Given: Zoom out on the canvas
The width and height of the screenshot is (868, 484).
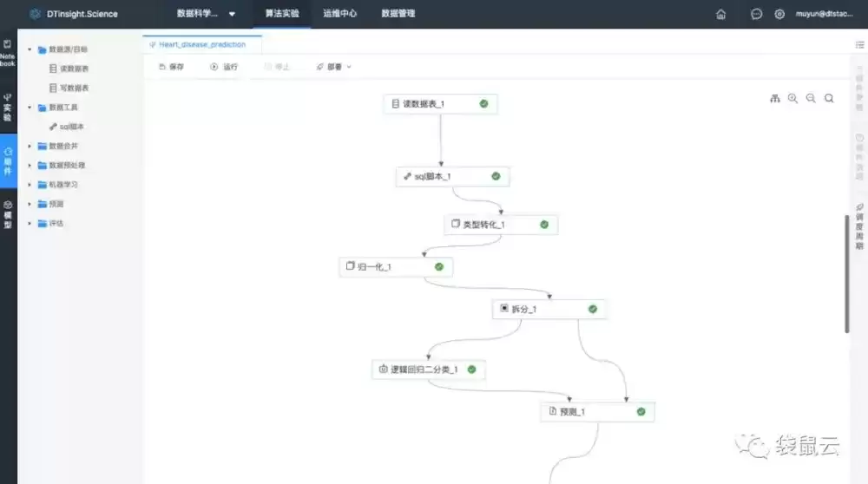Looking at the screenshot, I should click(x=811, y=99).
